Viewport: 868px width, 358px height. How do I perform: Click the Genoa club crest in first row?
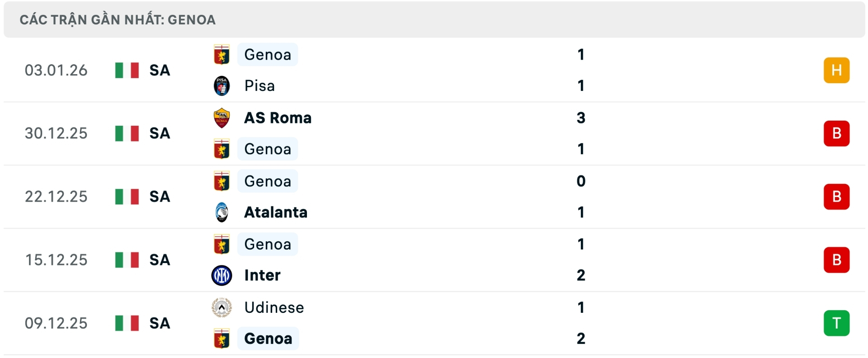[x=222, y=55]
